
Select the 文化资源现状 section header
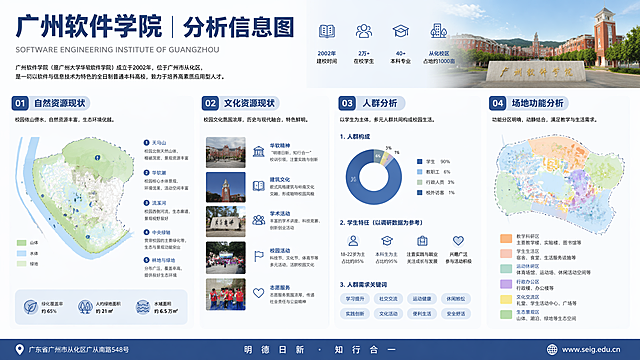249,103
